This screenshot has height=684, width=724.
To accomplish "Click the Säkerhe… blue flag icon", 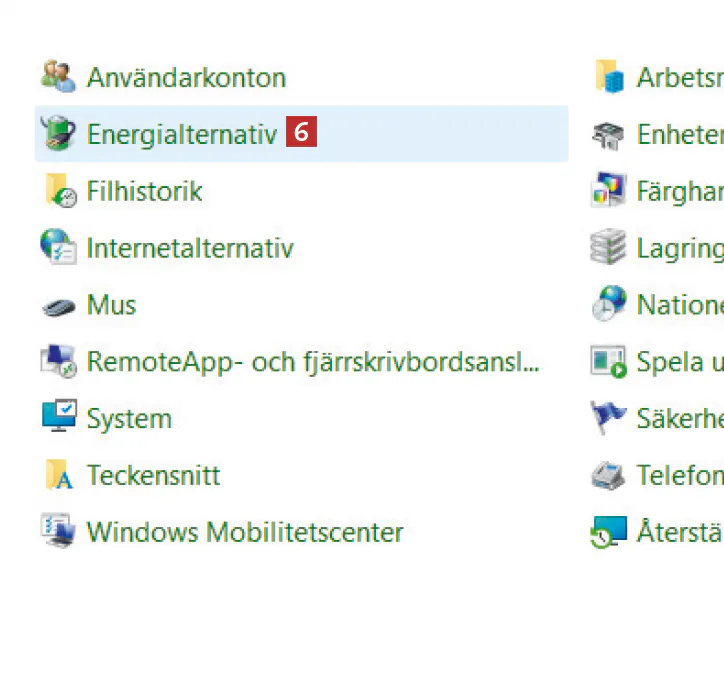I will pyautogui.click(x=608, y=418).
